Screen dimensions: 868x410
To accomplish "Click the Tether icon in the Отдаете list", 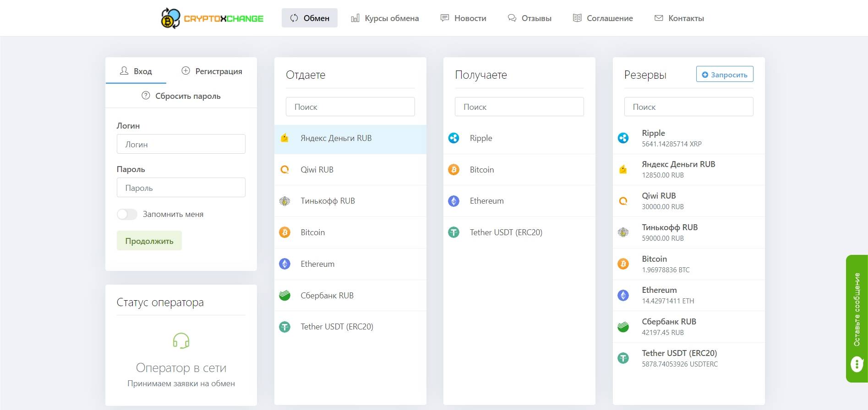I will (x=284, y=327).
